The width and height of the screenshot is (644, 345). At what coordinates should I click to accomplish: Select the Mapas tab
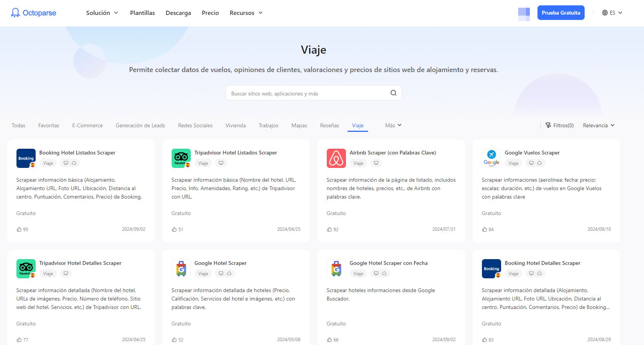coord(299,125)
